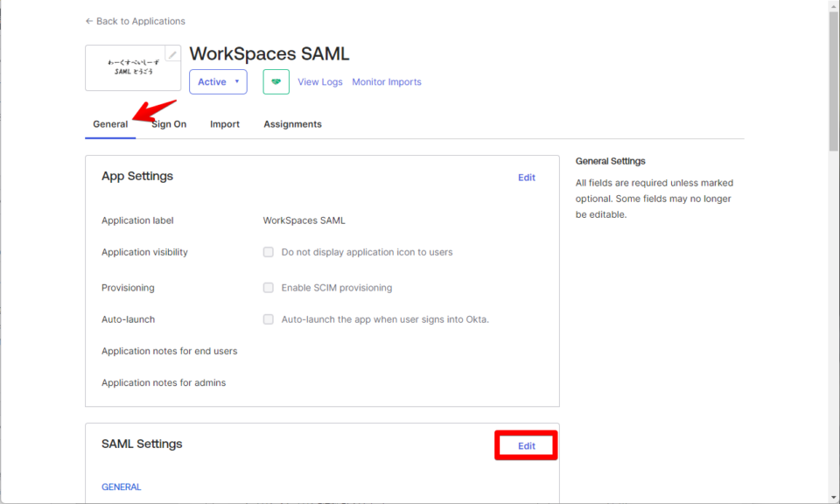Edit the App Settings section
The height and width of the screenshot is (504, 840).
tap(526, 177)
